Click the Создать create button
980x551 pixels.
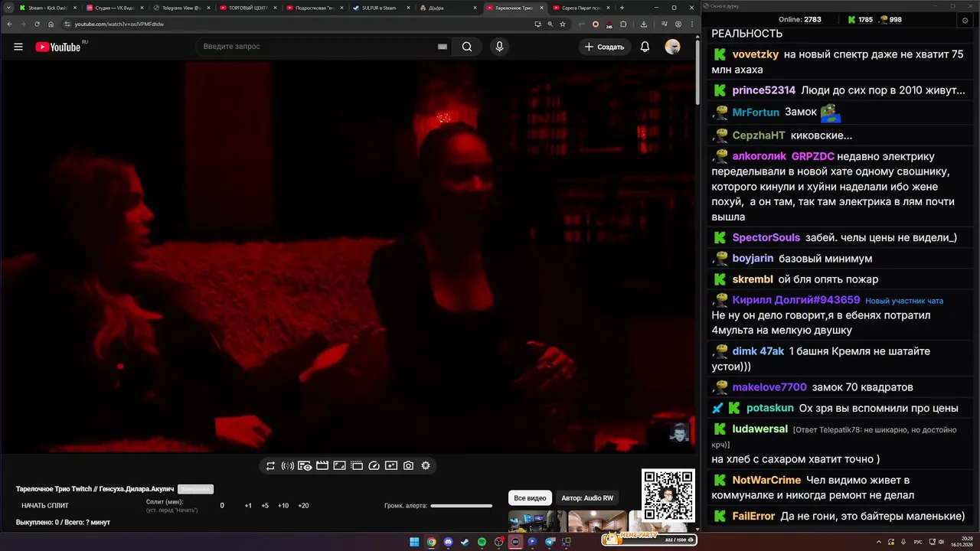605,47
